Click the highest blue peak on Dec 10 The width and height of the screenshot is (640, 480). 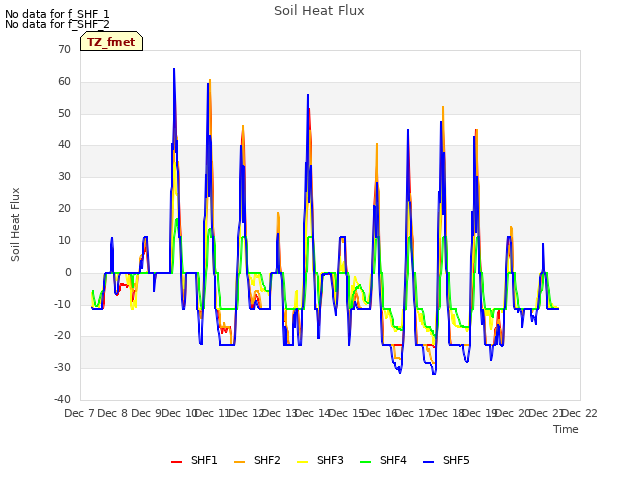(174, 69)
